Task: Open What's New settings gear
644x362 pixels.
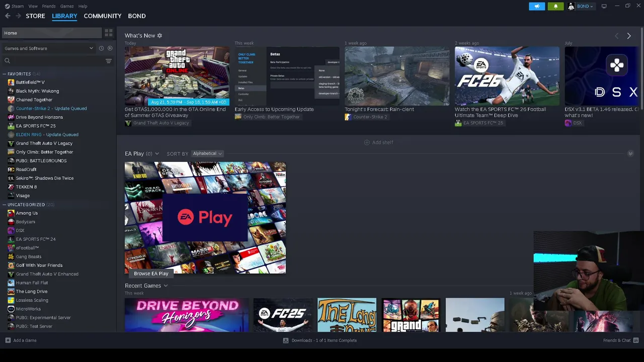Action: click(x=159, y=36)
